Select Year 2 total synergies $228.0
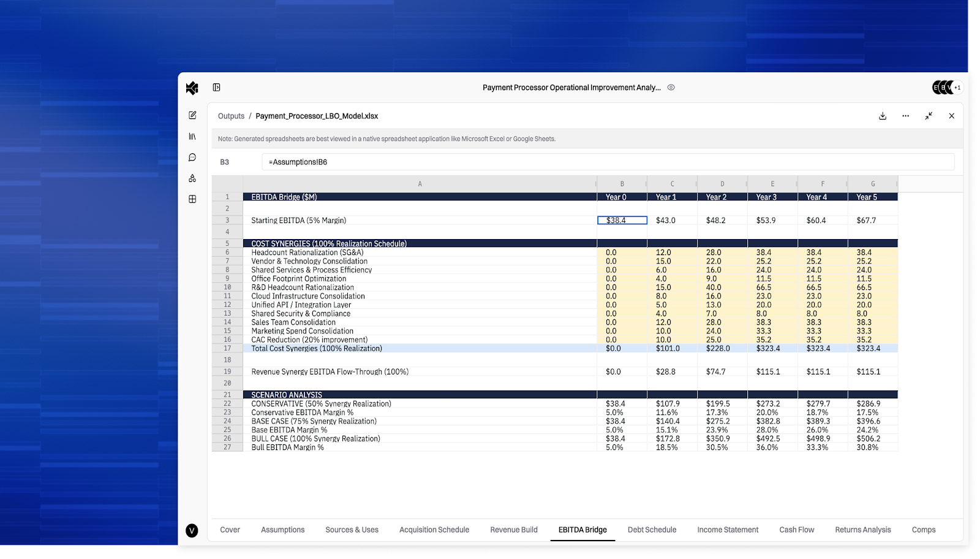Screen dimensions: 980x559 click(x=722, y=348)
